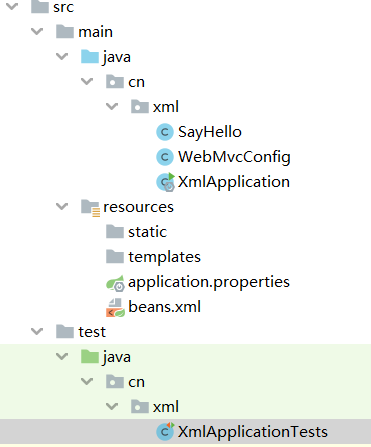Collapse the src folder chevron
The image size is (371, 447).
click(x=12, y=6)
